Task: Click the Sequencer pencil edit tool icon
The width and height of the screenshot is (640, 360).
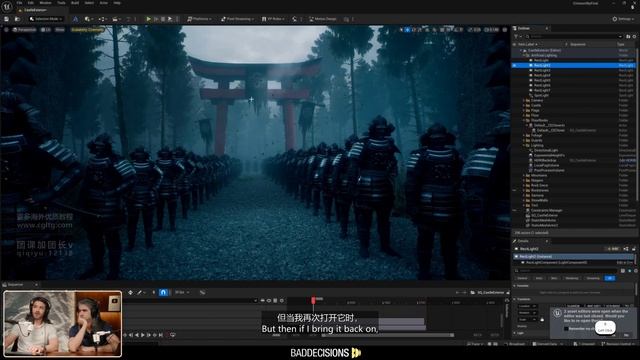Action: (x=140, y=292)
